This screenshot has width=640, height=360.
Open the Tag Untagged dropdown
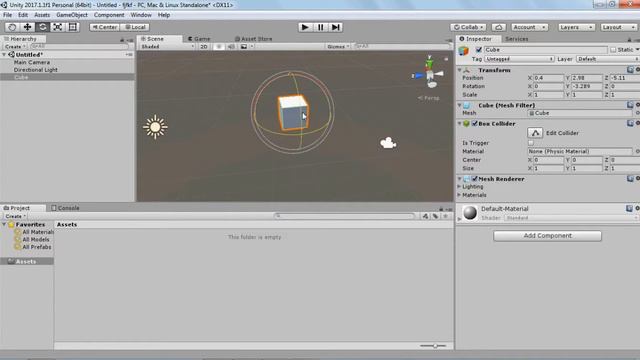[519, 59]
